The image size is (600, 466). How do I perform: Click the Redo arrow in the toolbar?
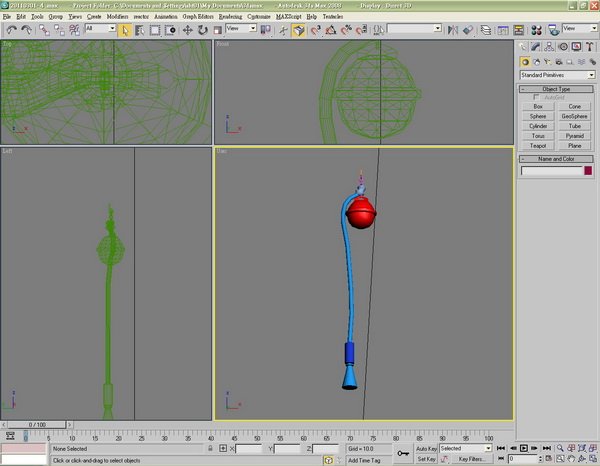coord(26,30)
